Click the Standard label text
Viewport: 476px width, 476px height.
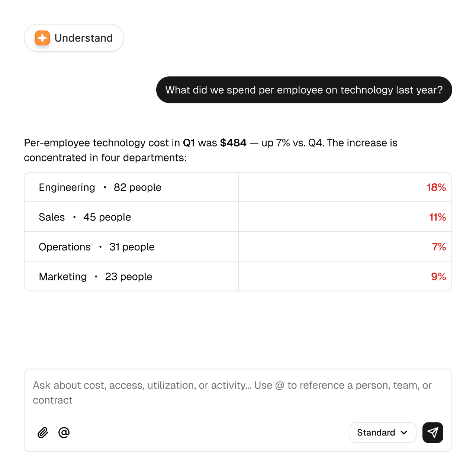coord(376,432)
